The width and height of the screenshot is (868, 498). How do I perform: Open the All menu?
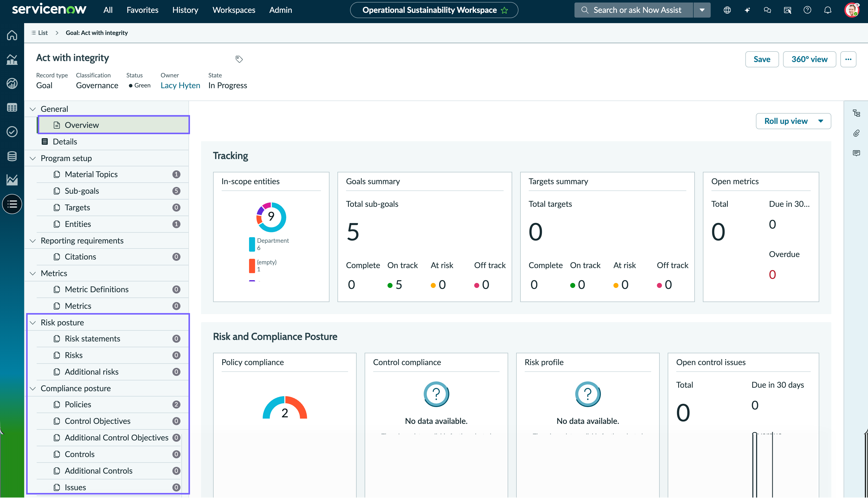tap(108, 10)
